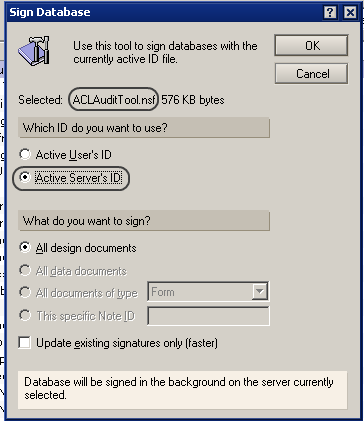The width and height of the screenshot is (364, 421).
Task: Click the Which ID do you want header
Action: click(144, 128)
